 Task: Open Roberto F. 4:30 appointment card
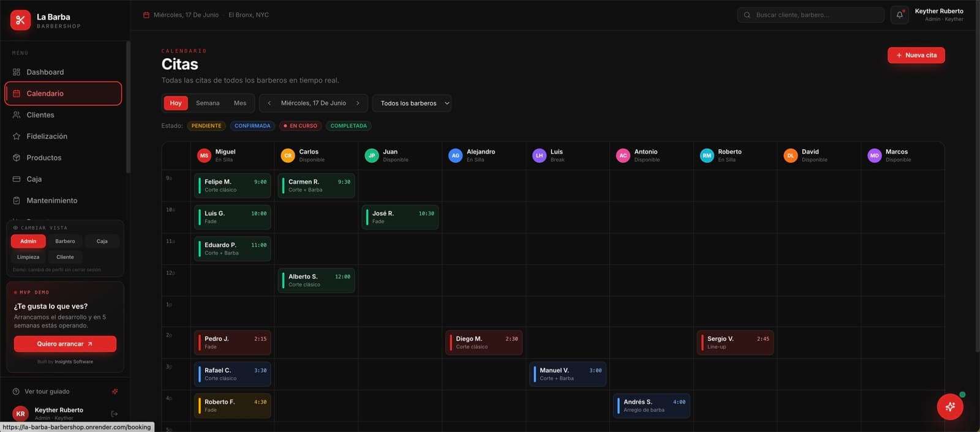[233, 406]
